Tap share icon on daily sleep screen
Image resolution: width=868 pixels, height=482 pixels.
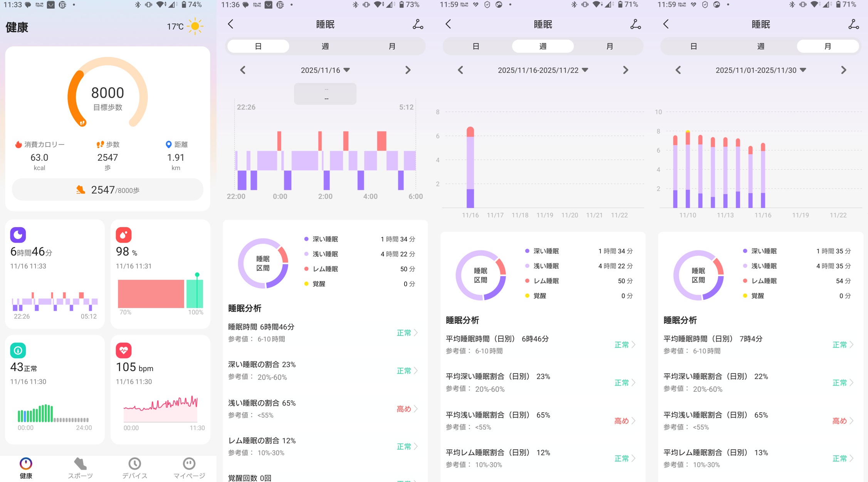click(418, 25)
